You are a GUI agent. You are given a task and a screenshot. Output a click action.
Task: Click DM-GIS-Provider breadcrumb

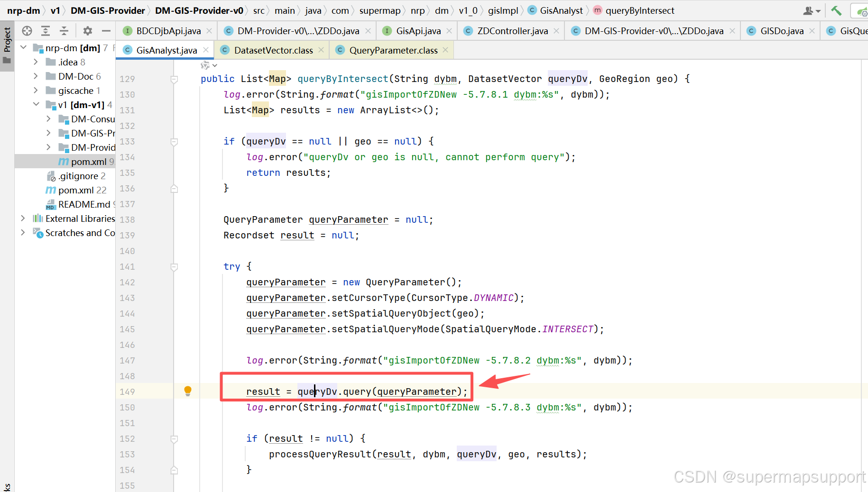tap(108, 10)
